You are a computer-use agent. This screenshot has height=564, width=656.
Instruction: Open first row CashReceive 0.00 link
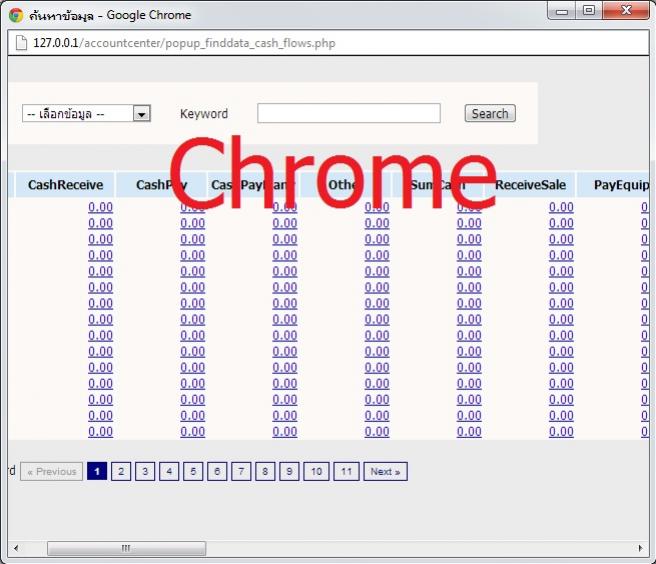[100, 207]
